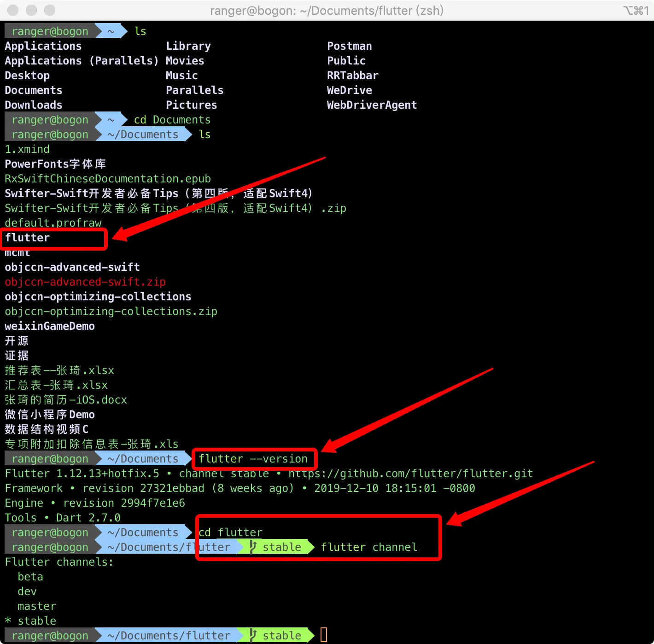The height and width of the screenshot is (644, 654).
Task: Click the 'Parallels' folder in the second column
Action: [195, 90]
